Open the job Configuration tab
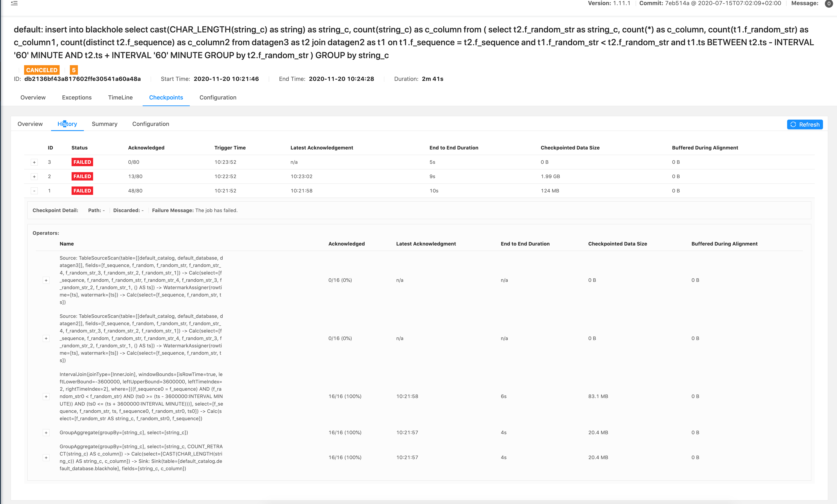This screenshot has height=504, width=837. 218,97
